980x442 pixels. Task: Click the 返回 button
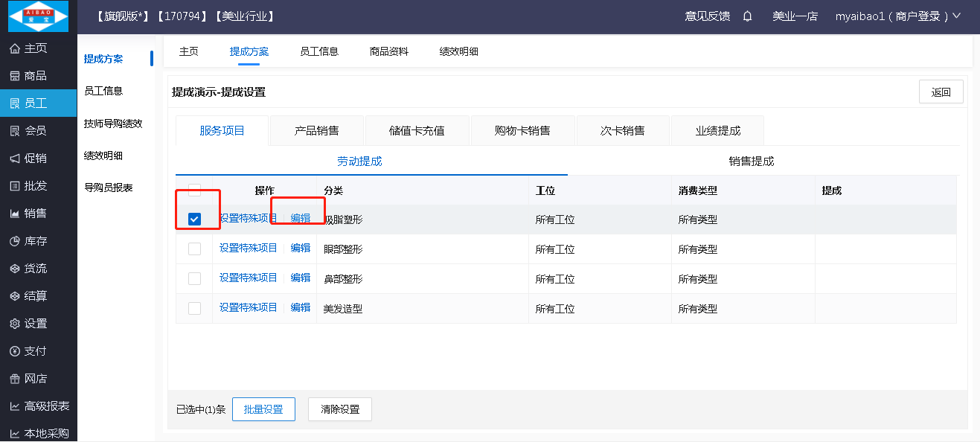tap(941, 92)
